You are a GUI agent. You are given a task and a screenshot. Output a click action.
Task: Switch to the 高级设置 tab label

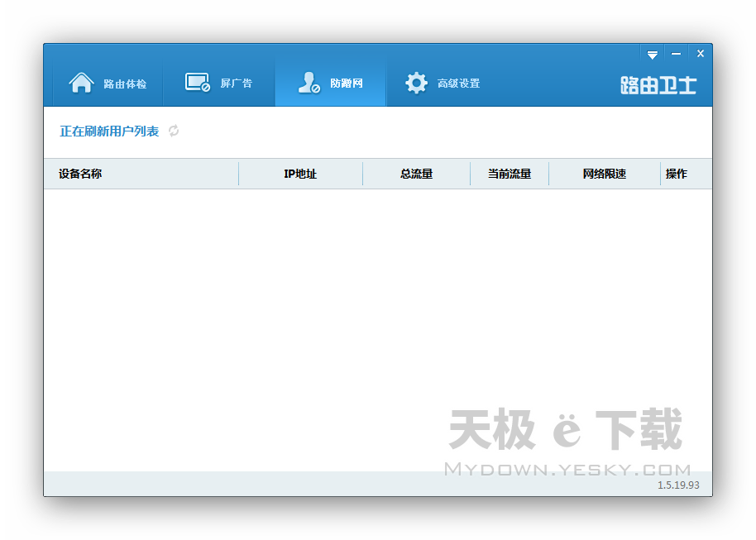(x=458, y=84)
